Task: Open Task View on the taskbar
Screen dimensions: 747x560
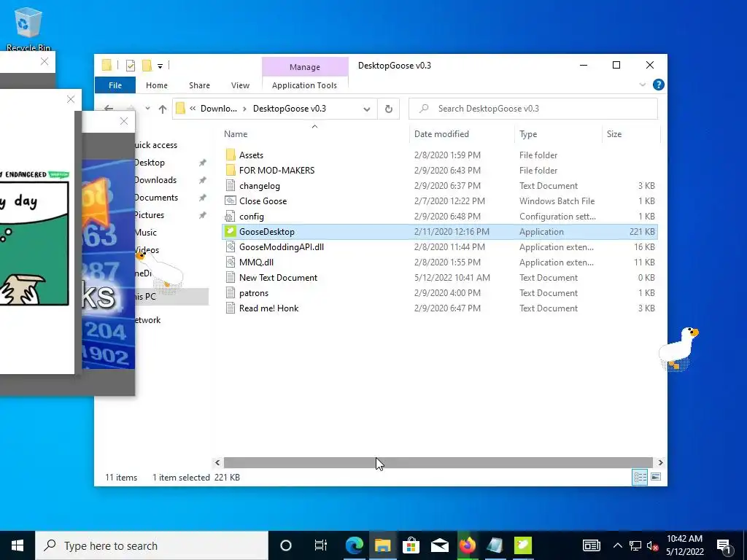Action: click(321, 545)
